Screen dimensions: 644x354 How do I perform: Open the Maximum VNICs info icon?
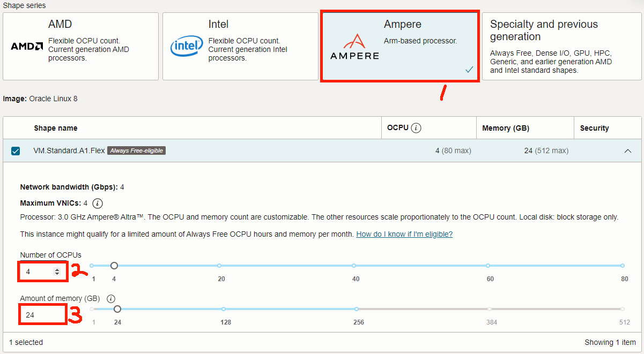[x=97, y=204]
